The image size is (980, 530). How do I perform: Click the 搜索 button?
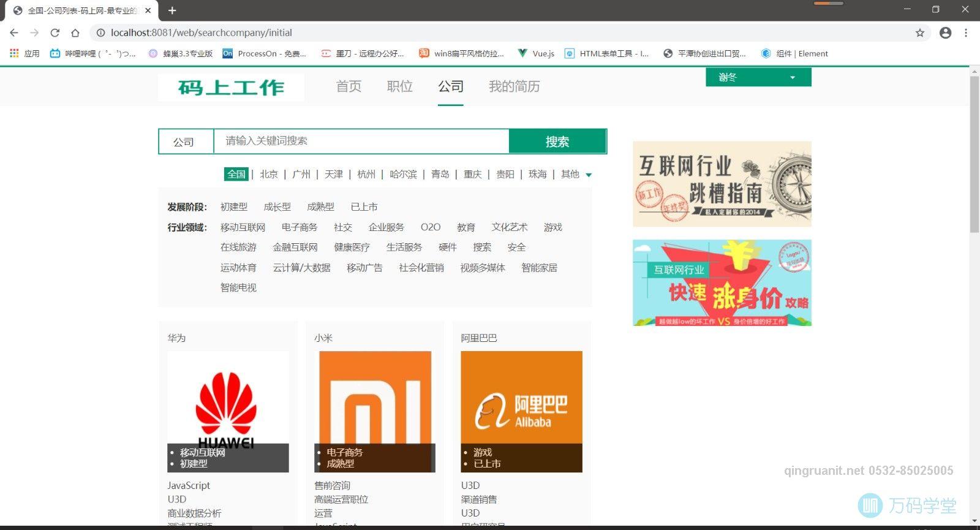(557, 142)
